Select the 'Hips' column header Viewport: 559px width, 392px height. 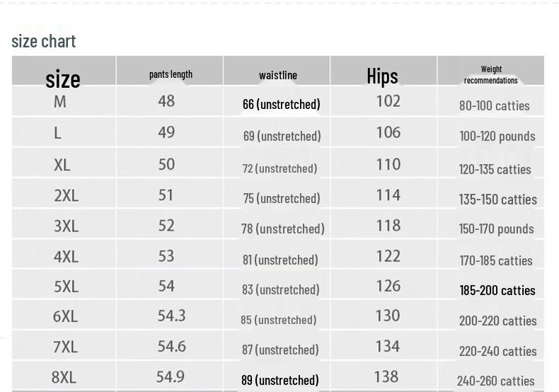[383, 76]
